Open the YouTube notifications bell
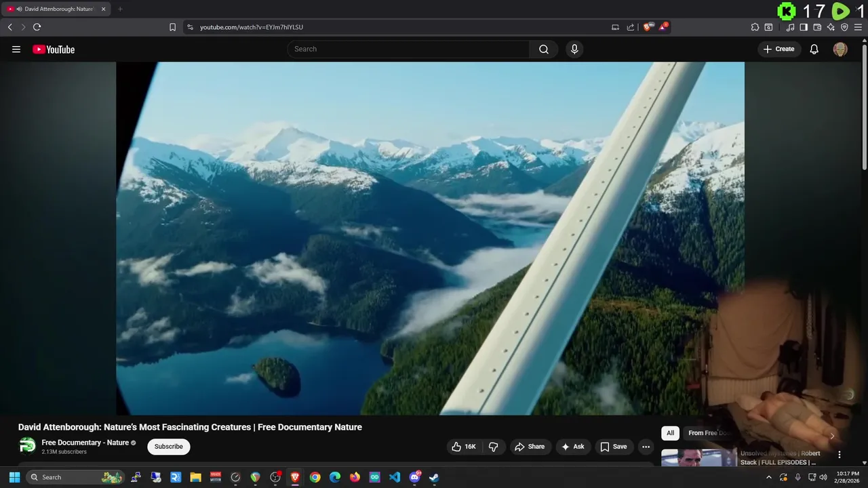 (814, 49)
